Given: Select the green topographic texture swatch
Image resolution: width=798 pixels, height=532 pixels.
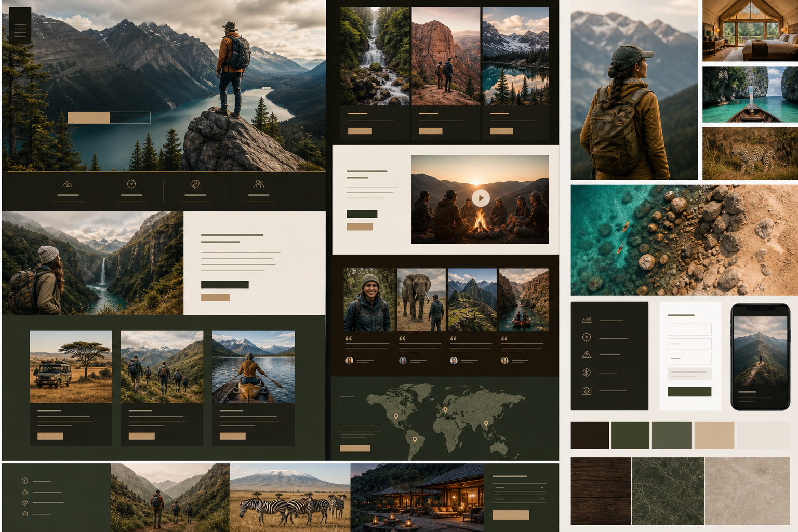Looking at the screenshot, I should pos(668,491).
